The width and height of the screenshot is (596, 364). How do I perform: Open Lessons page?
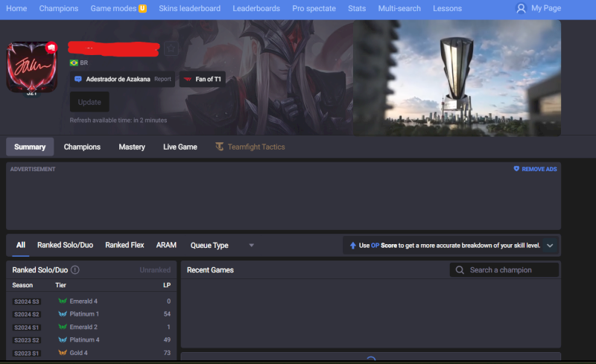[448, 8]
